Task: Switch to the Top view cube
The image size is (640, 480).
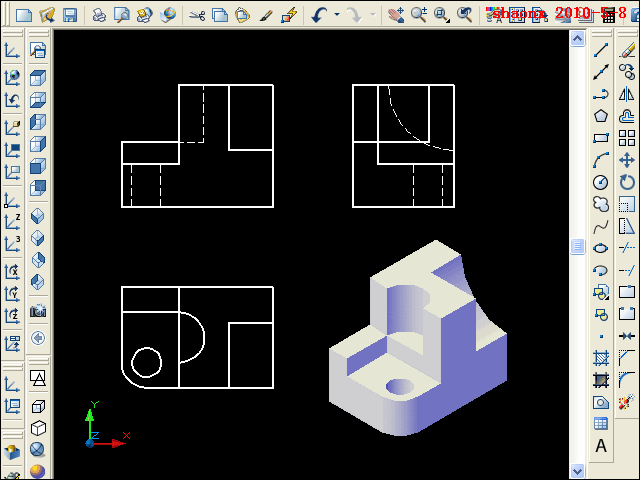Action: (x=38, y=77)
